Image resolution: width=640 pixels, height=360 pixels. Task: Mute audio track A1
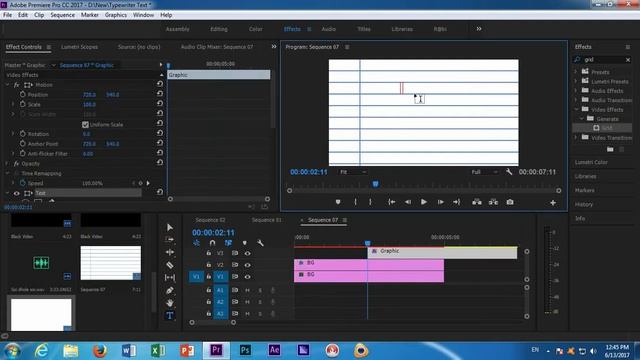pyautogui.click(x=247, y=290)
